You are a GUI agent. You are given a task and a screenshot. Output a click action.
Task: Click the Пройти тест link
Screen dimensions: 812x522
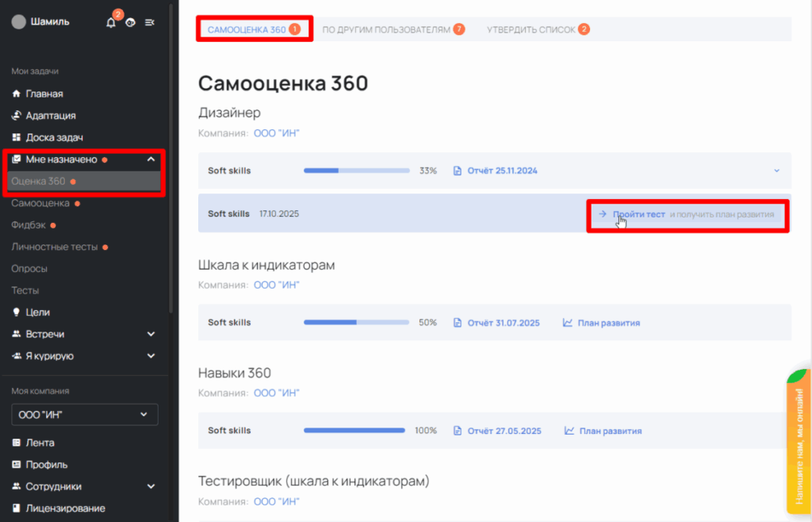point(638,214)
